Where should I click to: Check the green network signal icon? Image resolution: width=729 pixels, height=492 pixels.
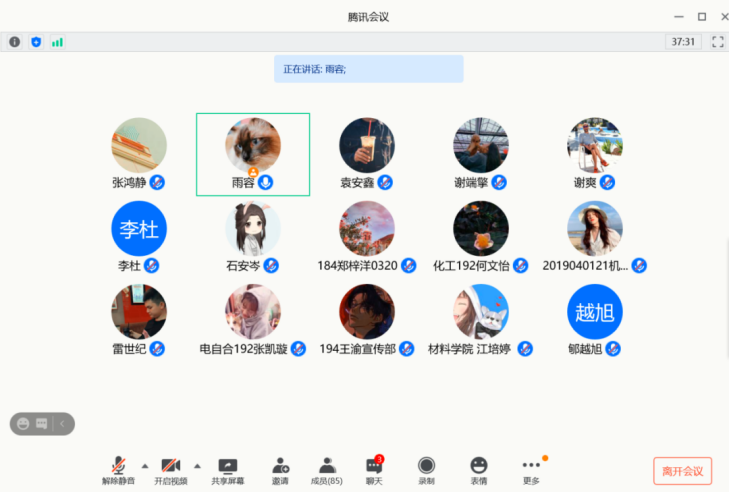(x=57, y=42)
